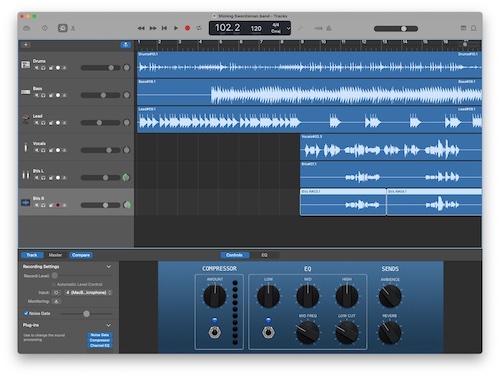This screenshot has height=377, width=500.
Task: Select the Drums track icon
Action: click(26, 64)
